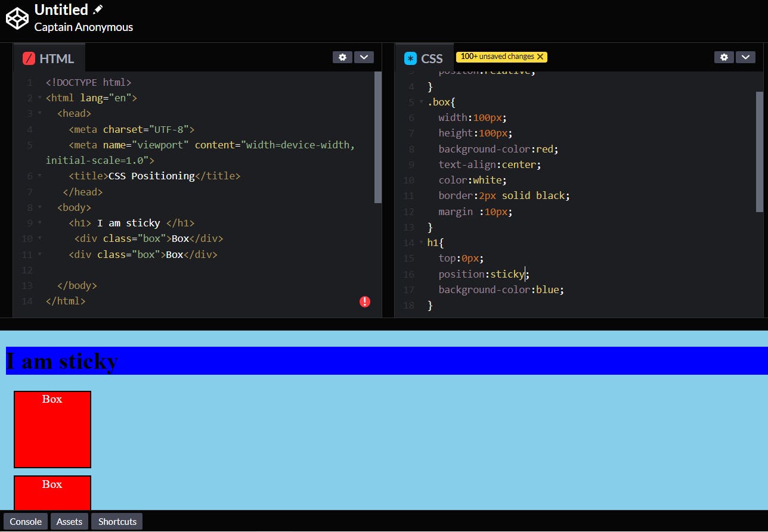Click the CSS asterisk icon
Image resolution: width=768 pixels, height=532 pixels.
tap(410, 58)
